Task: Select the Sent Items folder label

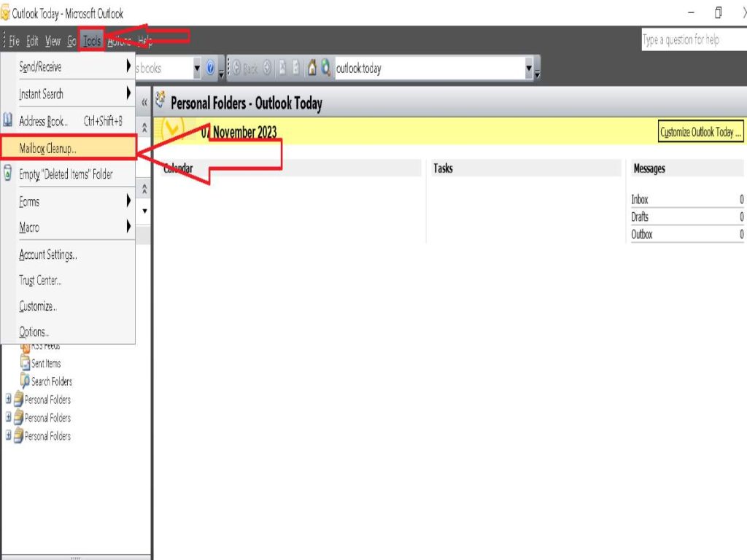Action: [x=46, y=363]
